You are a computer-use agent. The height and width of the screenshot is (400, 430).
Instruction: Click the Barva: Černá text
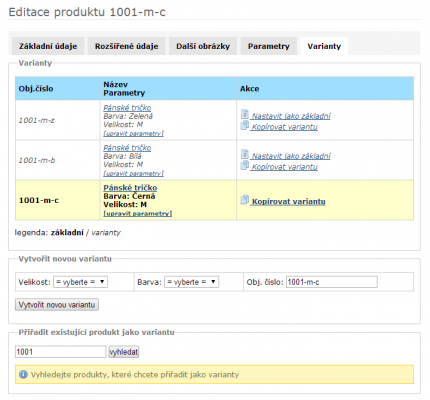click(129, 196)
